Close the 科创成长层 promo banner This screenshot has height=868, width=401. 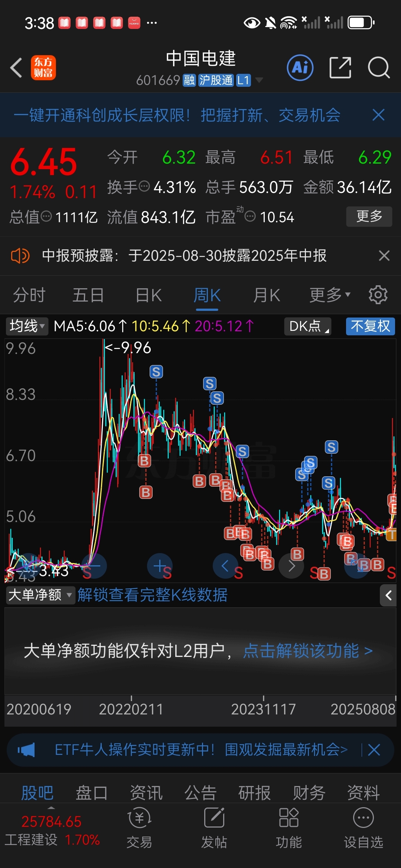[x=378, y=115]
